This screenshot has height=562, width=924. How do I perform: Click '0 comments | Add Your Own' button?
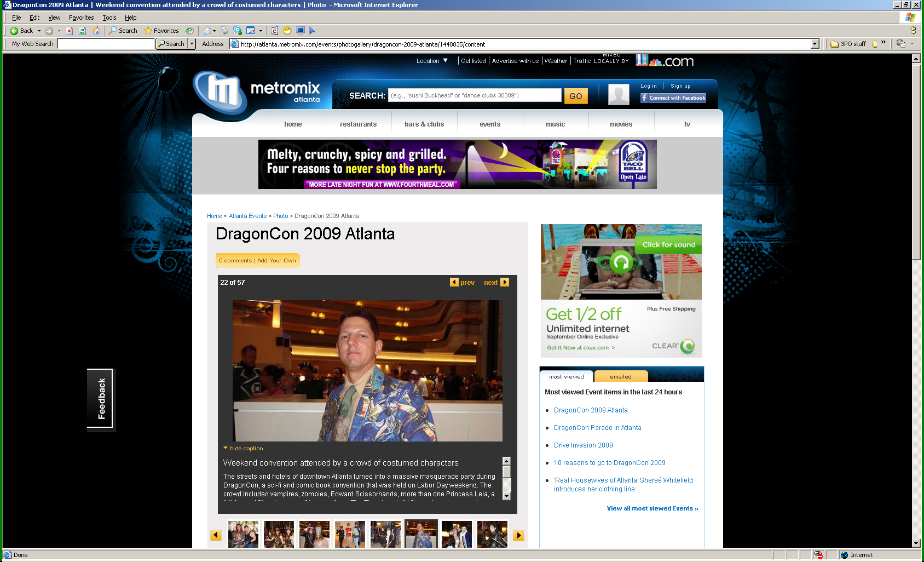point(258,260)
